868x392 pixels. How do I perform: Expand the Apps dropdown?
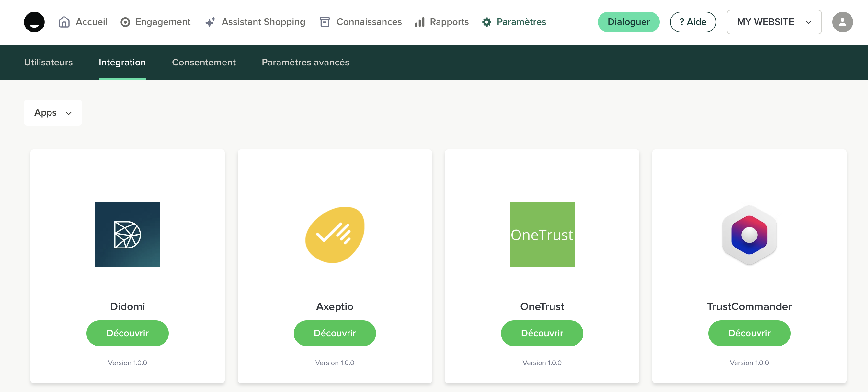pyautogui.click(x=53, y=113)
